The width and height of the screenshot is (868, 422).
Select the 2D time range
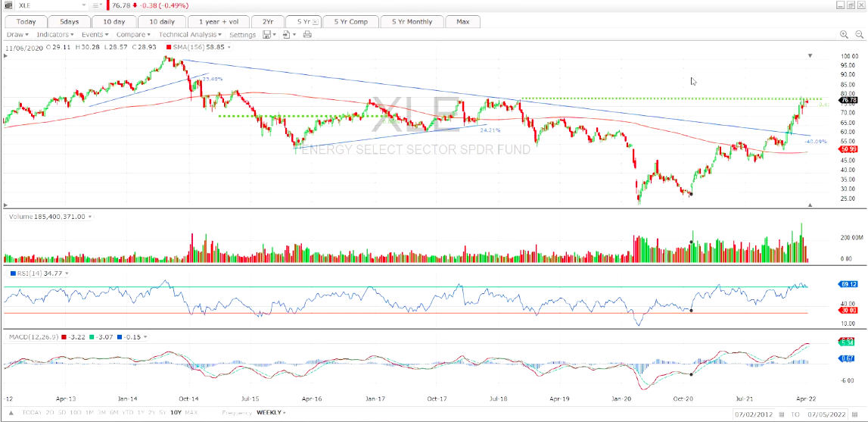[49, 413]
